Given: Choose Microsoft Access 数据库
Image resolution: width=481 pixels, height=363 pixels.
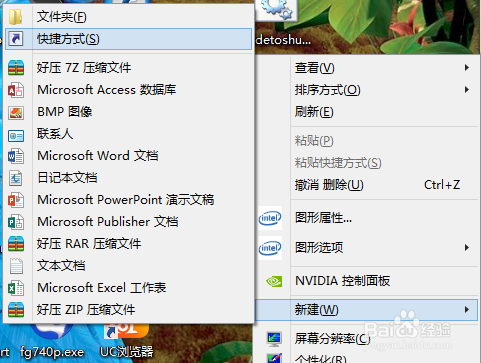Looking at the screenshot, I should coord(128,90).
